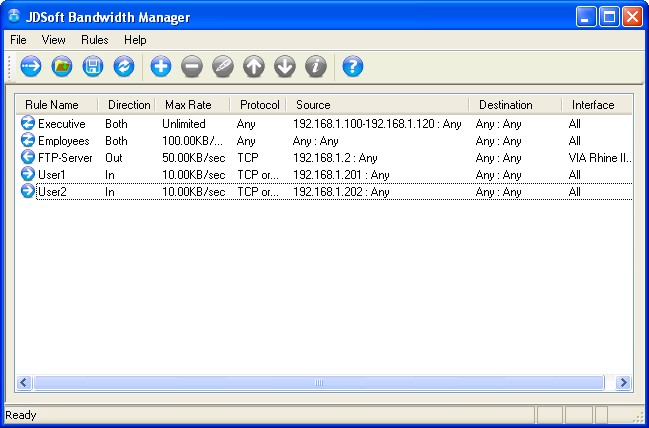The width and height of the screenshot is (649, 428).
Task: Click the horizontal scrollbar right arrow
Action: 623,383
